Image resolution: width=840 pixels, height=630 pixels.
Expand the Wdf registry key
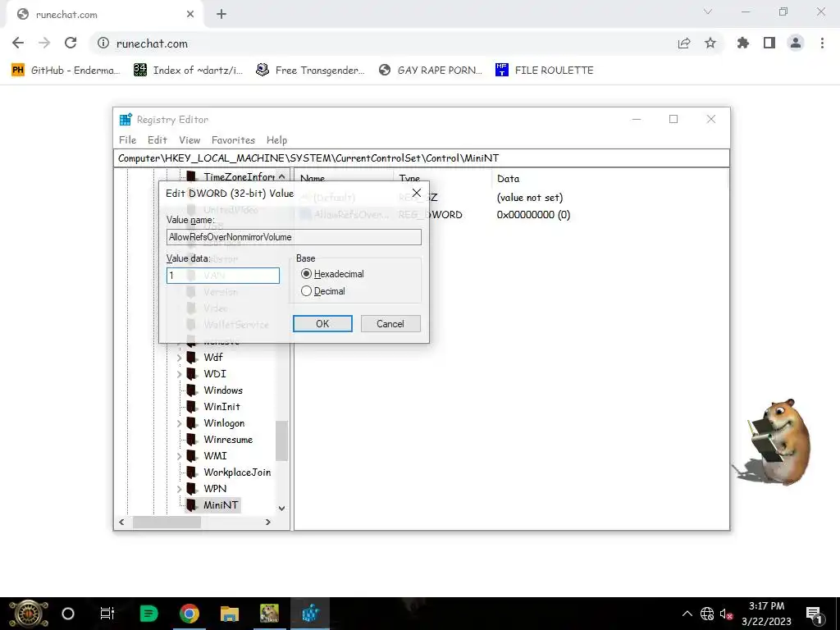coord(180,358)
